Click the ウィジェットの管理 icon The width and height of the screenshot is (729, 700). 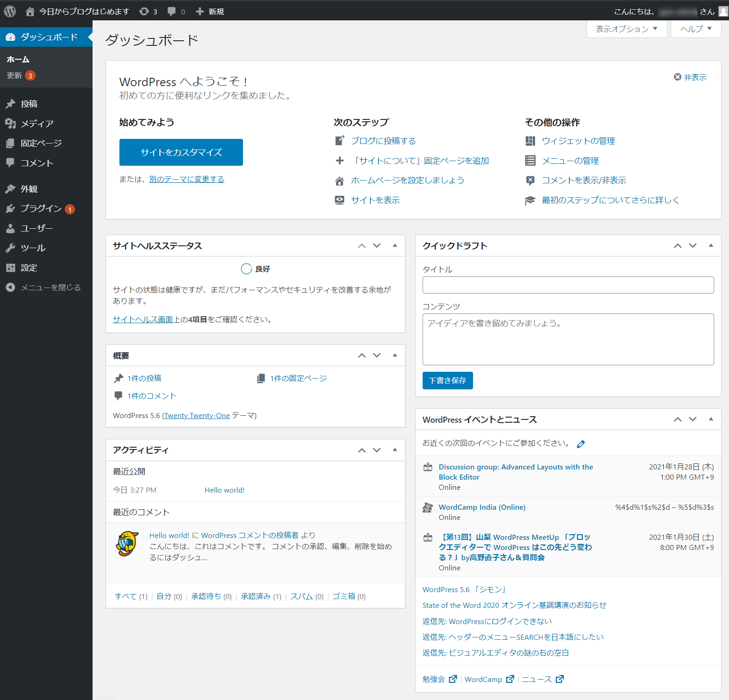pyautogui.click(x=530, y=141)
